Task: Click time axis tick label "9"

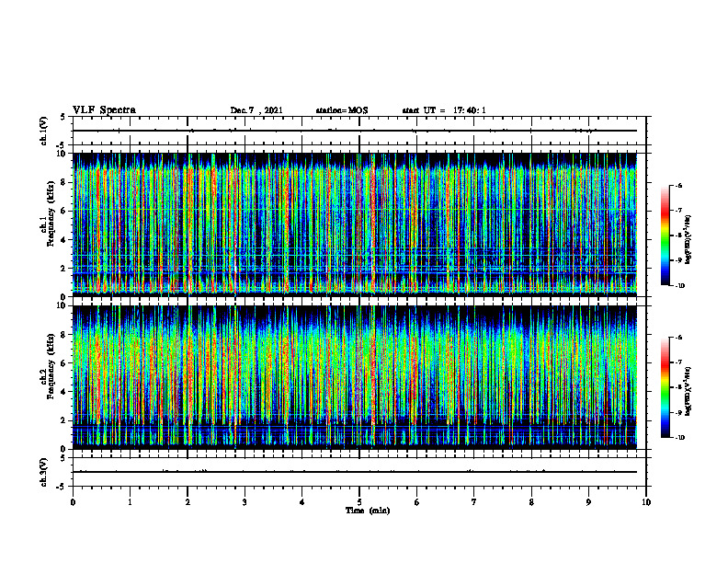Action: click(588, 502)
